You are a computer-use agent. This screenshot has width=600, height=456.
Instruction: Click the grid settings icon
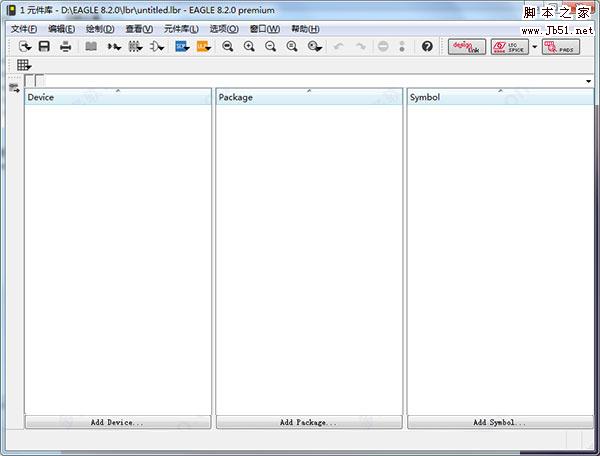point(24,66)
